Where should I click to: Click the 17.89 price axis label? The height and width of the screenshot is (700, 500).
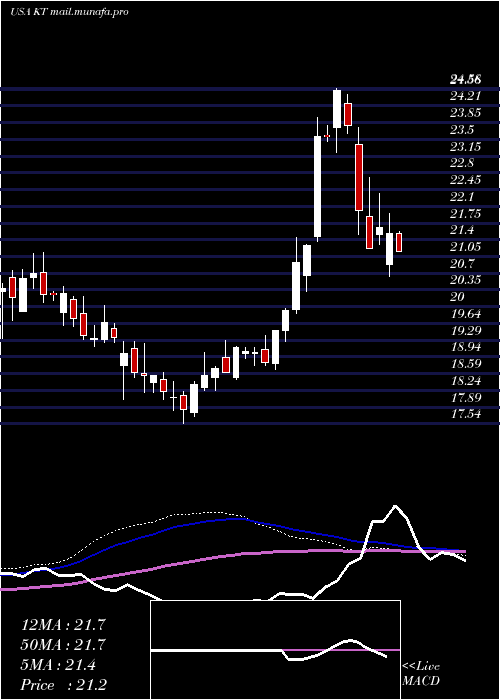[x=466, y=398]
